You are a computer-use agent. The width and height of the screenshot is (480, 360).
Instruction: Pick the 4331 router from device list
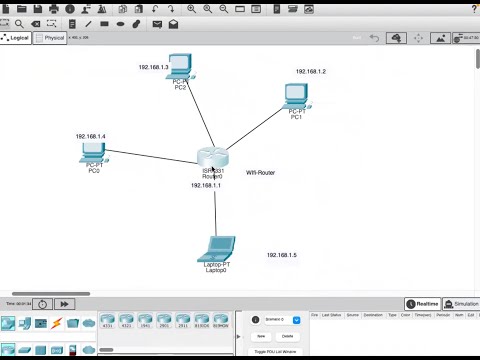click(107, 321)
